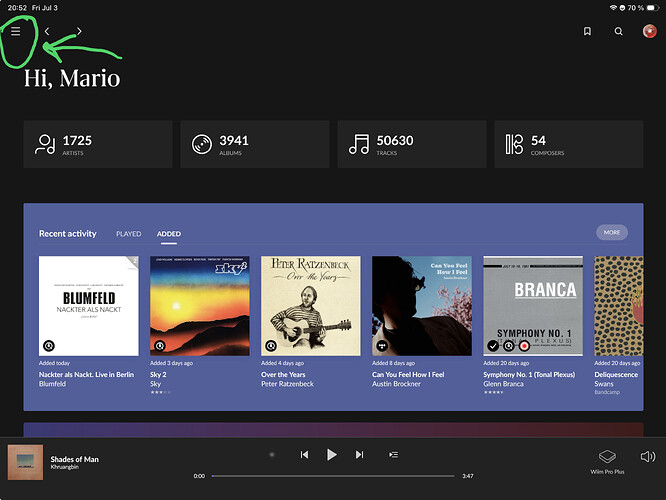
Task: Go forward with the right arrow
Action: click(79, 31)
